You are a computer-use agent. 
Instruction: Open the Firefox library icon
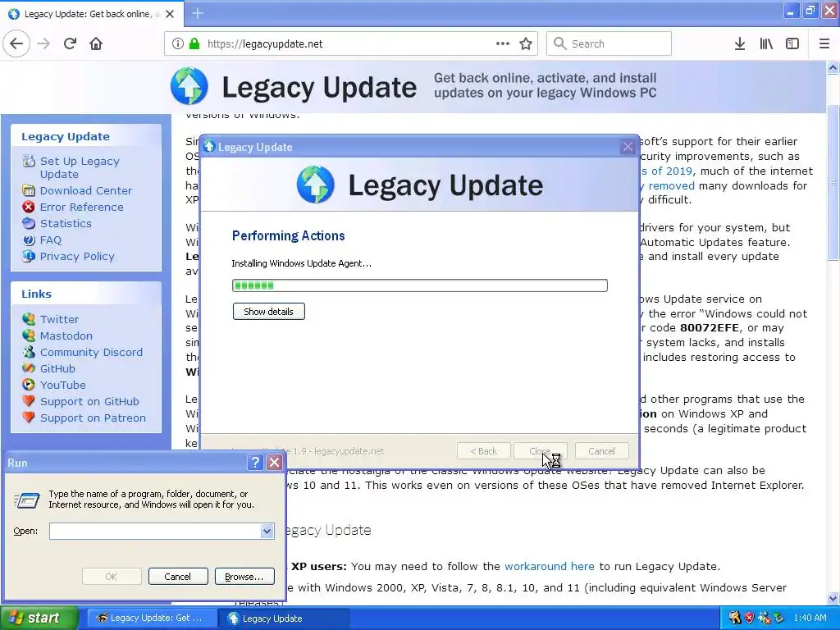tap(766, 44)
